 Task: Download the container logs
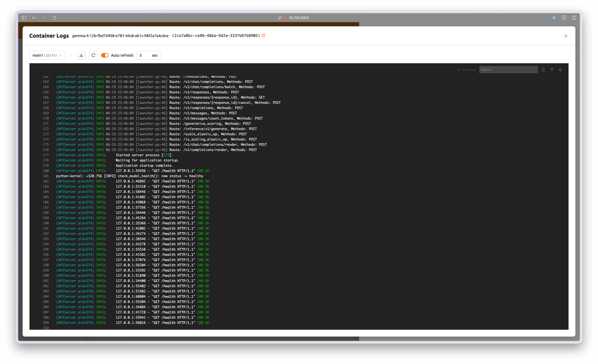[x=81, y=55]
